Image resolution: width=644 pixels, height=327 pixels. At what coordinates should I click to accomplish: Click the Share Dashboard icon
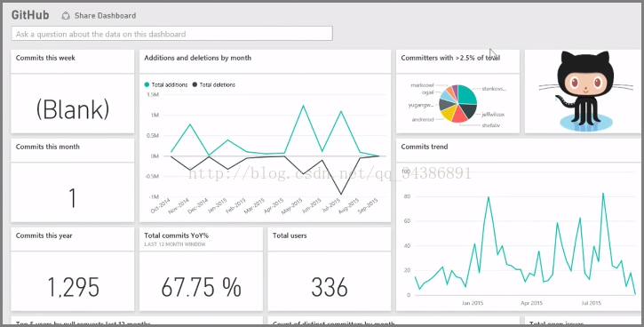pos(66,16)
